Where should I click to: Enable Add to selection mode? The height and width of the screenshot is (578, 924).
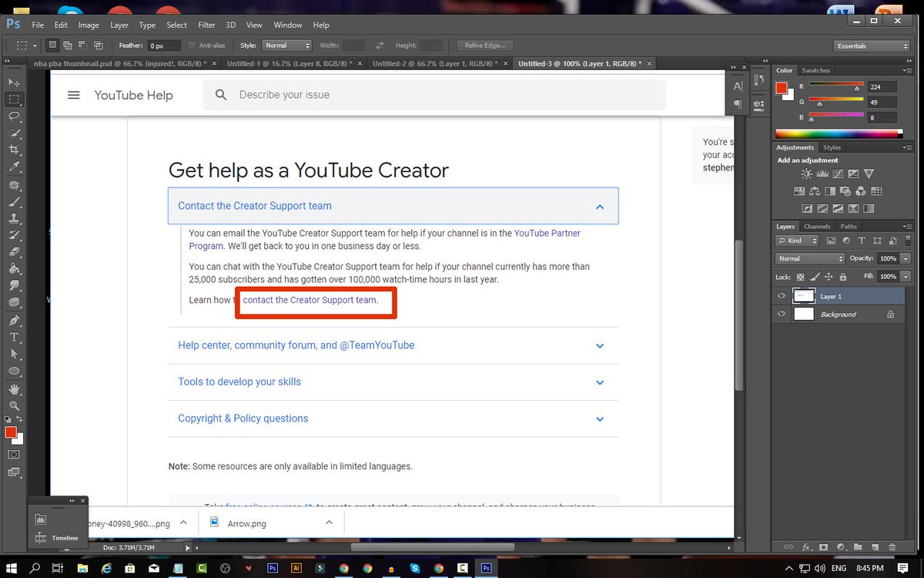click(68, 45)
